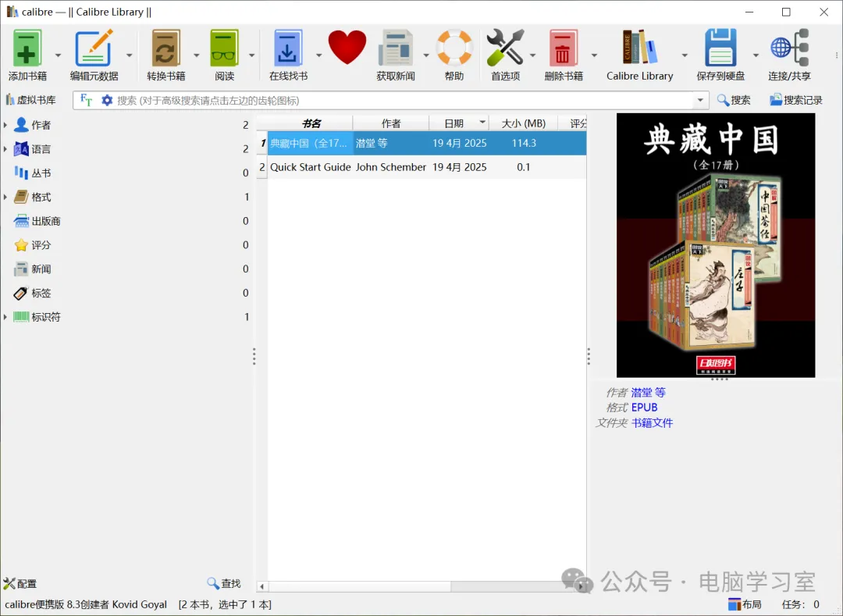Image resolution: width=843 pixels, height=616 pixels.
Task: Open Convert books dropdown arrow
Action: pyautogui.click(x=196, y=55)
